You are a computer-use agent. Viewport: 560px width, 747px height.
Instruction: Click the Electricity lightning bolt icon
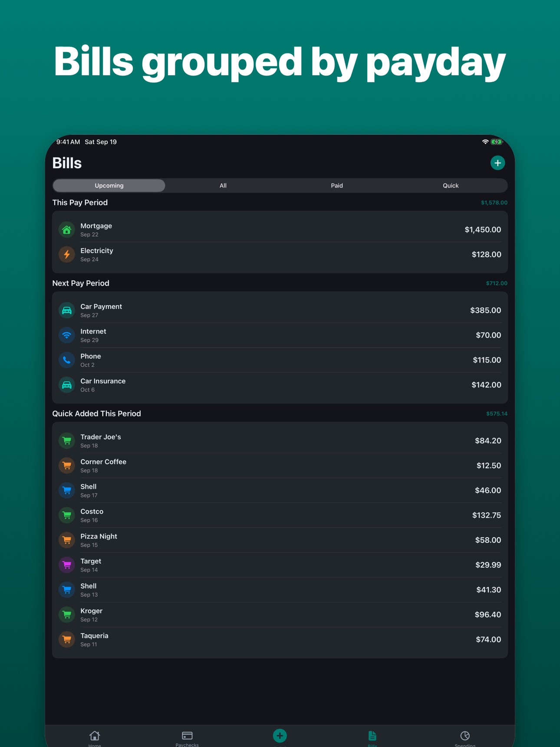(67, 255)
